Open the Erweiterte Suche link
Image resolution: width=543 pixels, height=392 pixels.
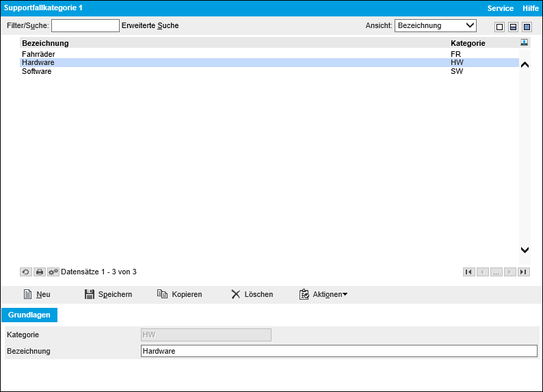click(150, 26)
